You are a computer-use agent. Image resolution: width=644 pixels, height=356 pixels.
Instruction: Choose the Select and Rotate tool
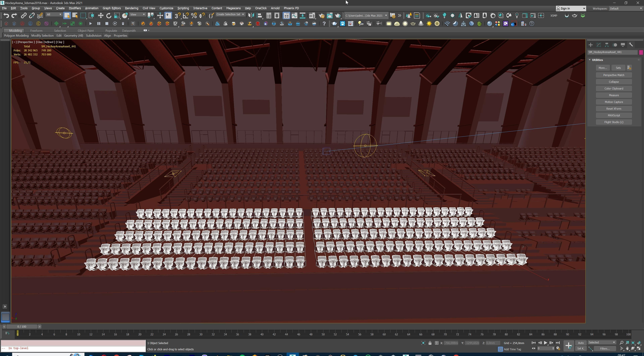point(109,15)
